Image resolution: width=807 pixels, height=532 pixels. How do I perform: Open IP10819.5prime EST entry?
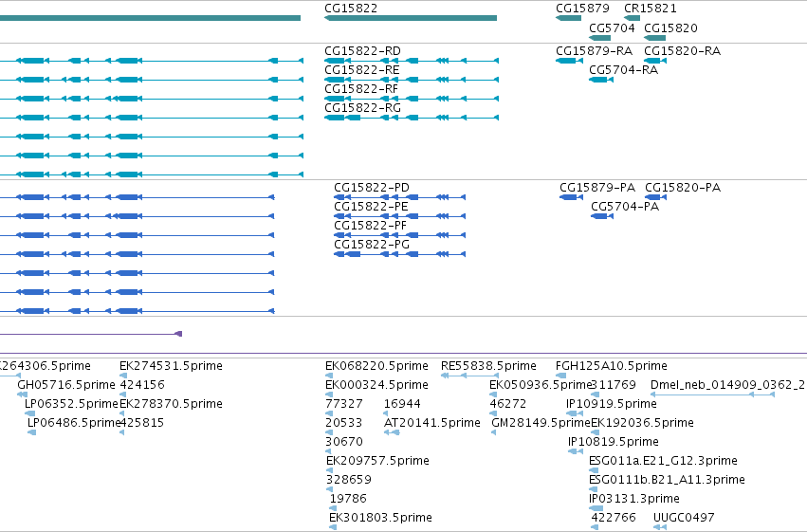[x=613, y=442]
